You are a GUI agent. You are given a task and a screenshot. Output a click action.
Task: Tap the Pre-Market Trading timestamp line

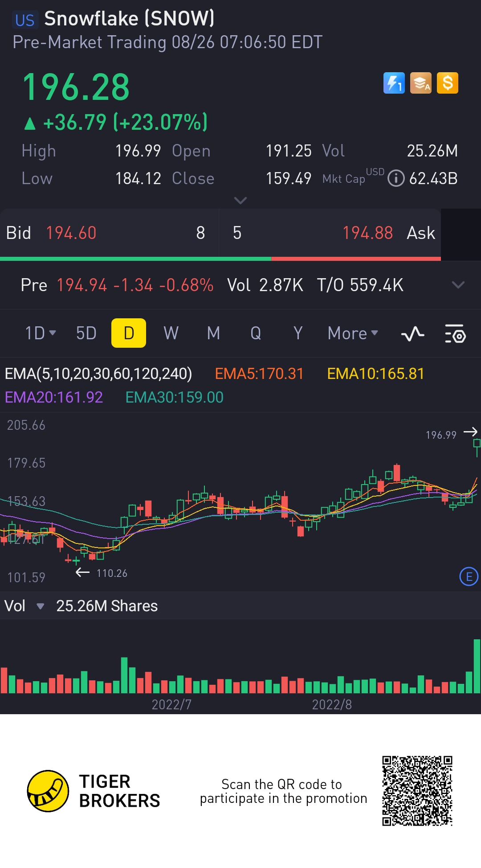coord(167,42)
